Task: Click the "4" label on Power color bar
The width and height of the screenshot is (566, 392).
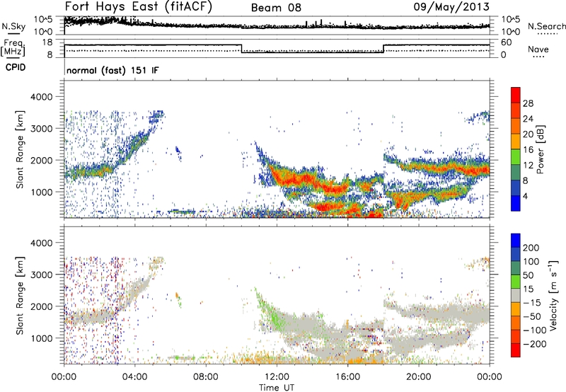Action: coord(525,197)
